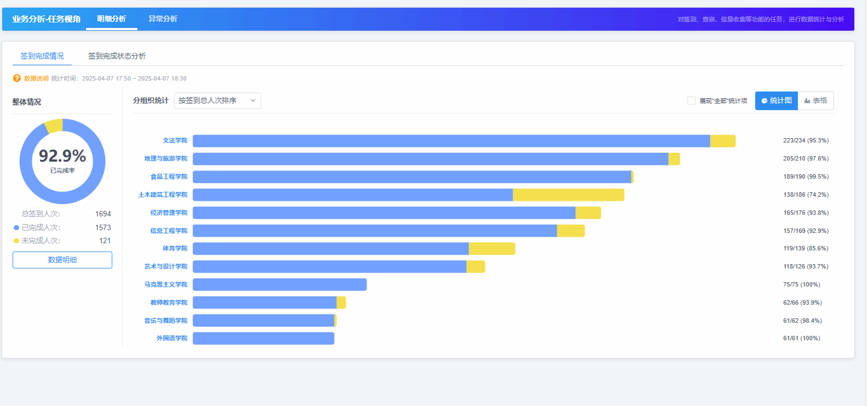868x406 pixels.
Task: Enable the 展现"全部"统计项 checkbox
Action: coord(692,101)
